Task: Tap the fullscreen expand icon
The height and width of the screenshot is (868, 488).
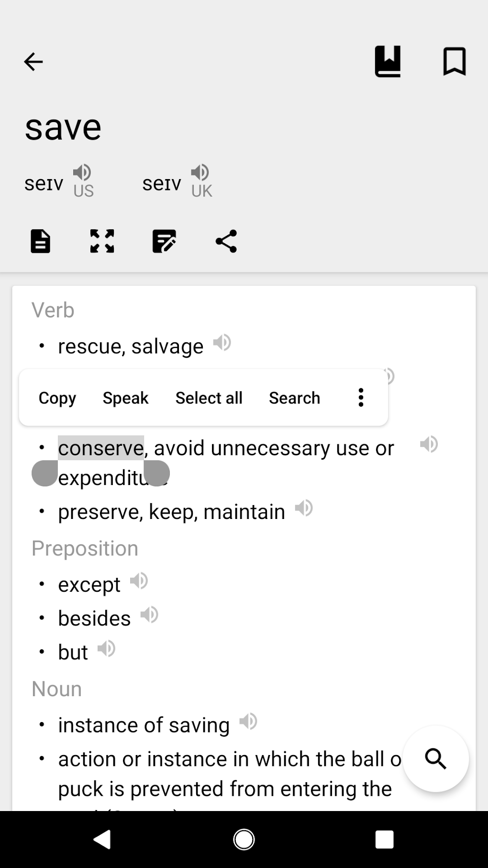Action: [x=102, y=241]
